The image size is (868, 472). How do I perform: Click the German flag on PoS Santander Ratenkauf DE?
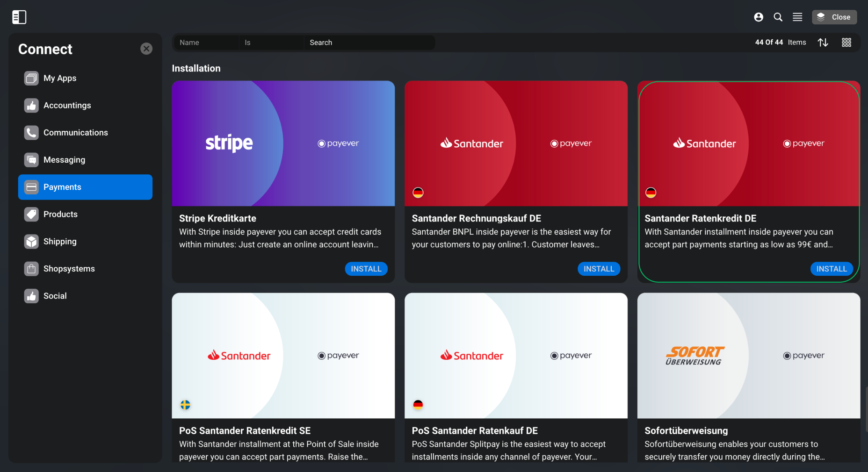(418, 405)
